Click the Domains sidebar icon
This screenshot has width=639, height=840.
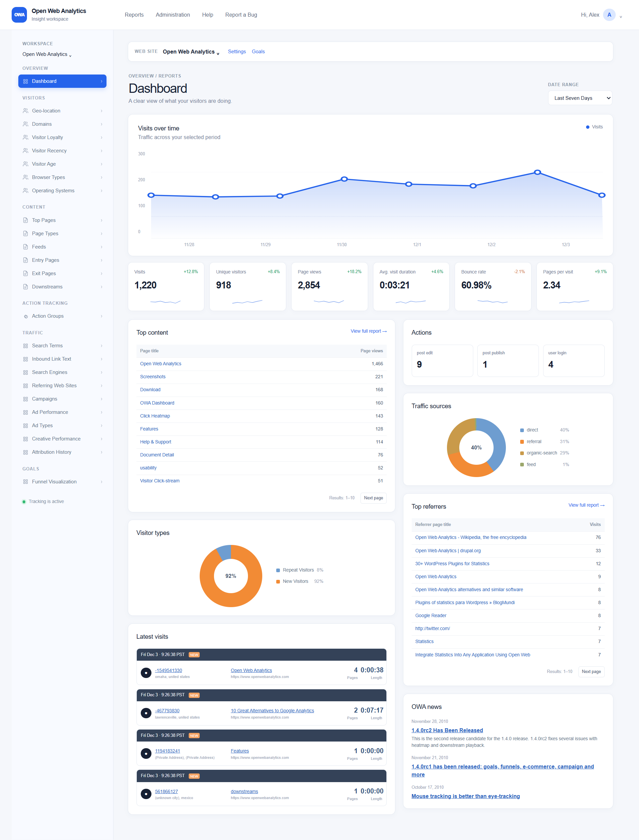(x=26, y=124)
